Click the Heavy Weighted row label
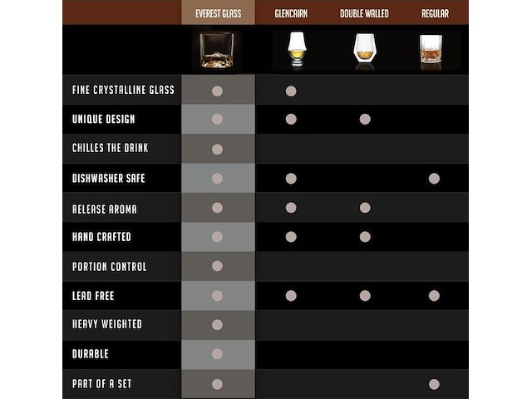 [x=106, y=324]
